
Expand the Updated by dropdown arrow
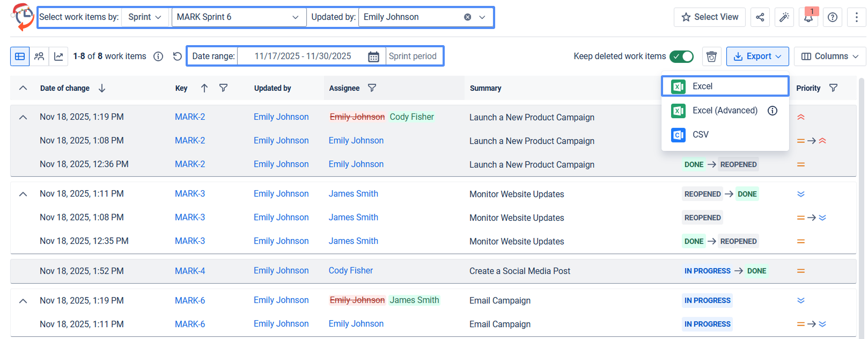482,17
